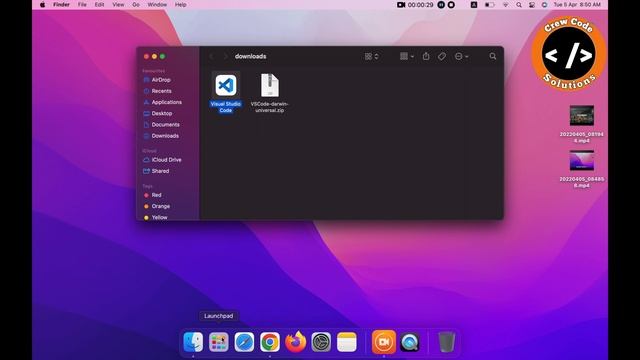Click the Wi-Fi menu bar icon
This screenshot has height=360, width=640.
[506, 4]
